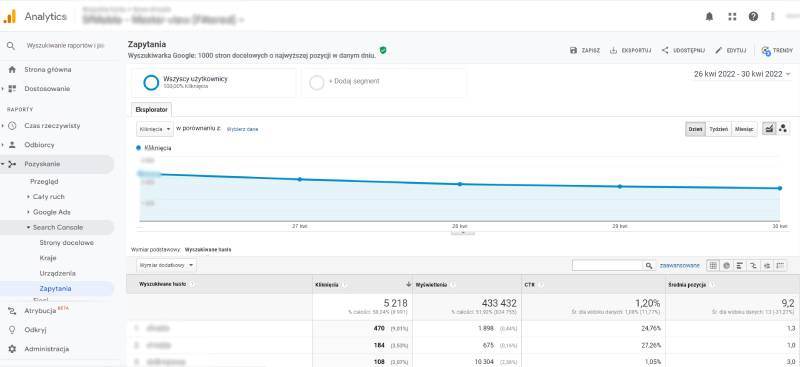Set chart interval to Dzień
800x367 pixels.
pyautogui.click(x=695, y=129)
